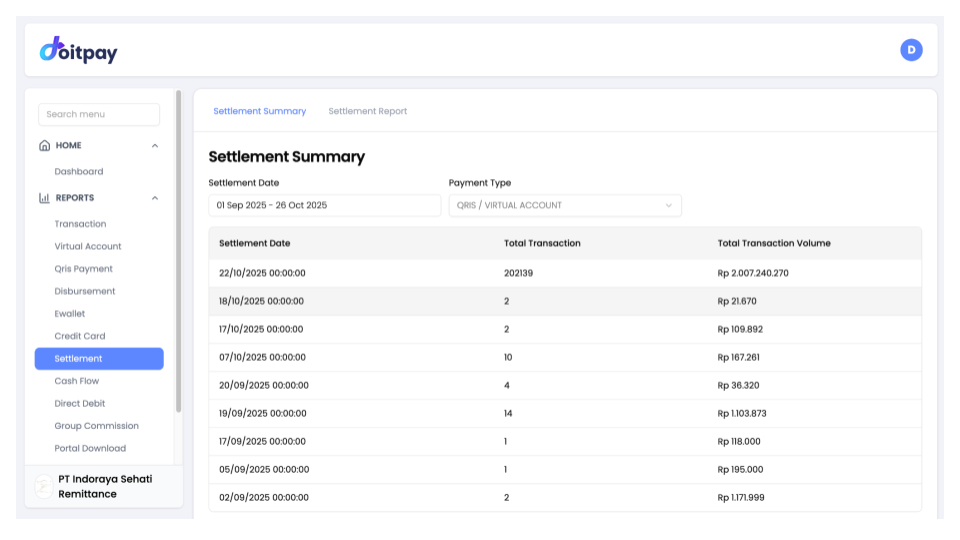Click the Rp 167.261 volume value

click(738, 358)
